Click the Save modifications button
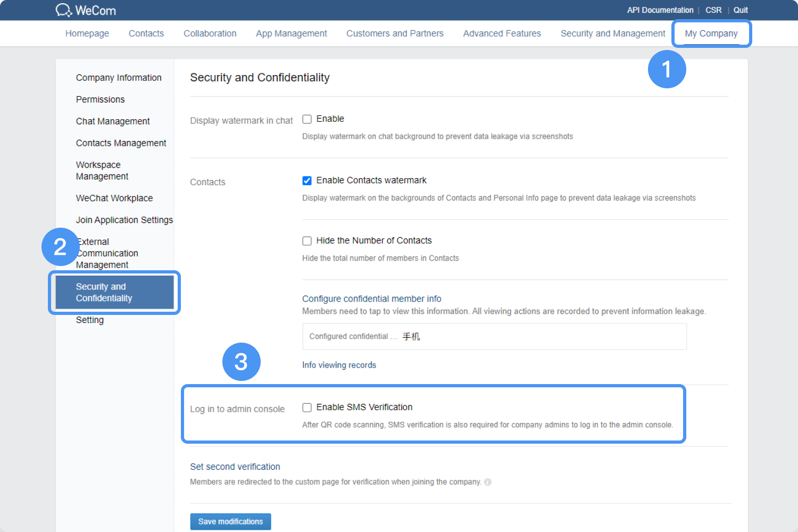Image resolution: width=798 pixels, height=532 pixels. 230,521
